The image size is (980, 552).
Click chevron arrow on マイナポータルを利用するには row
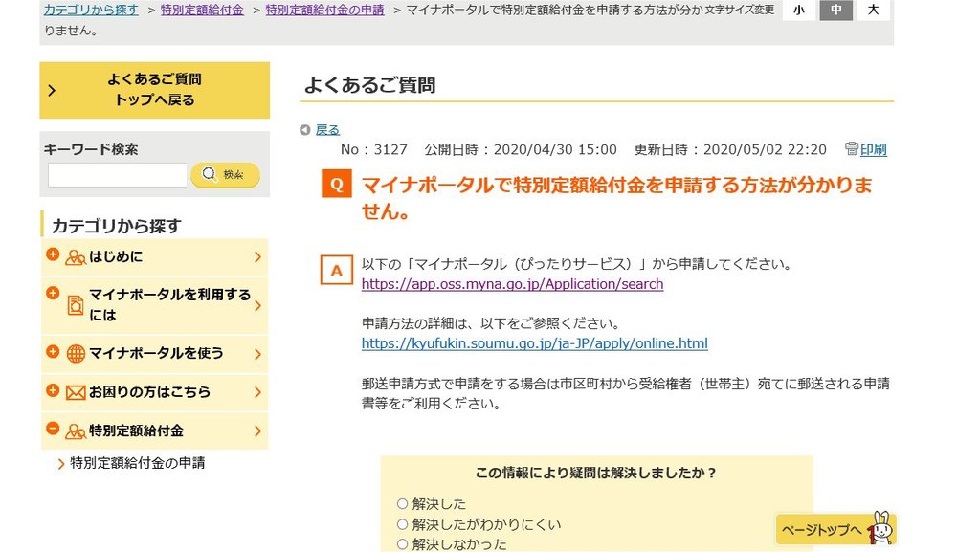(x=257, y=305)
